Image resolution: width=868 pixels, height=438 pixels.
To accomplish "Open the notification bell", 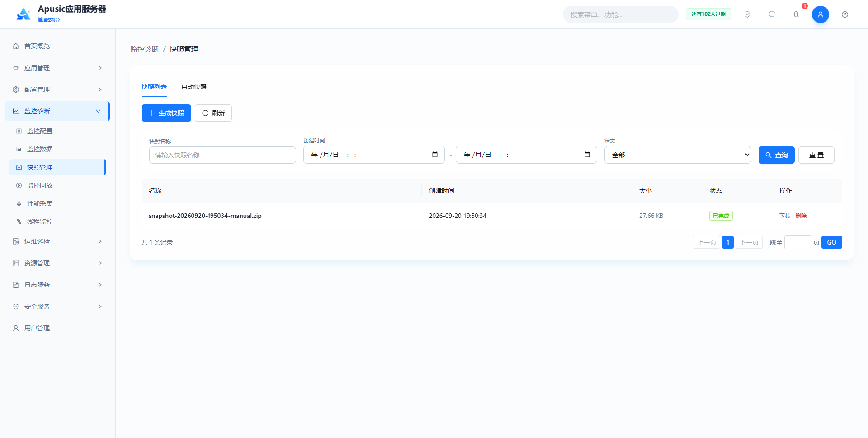I will (796, 14).
